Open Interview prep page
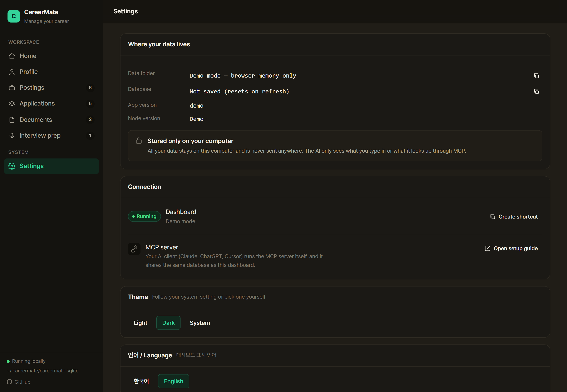Viewport: 567px width, 392px height. tap(51, 136)
